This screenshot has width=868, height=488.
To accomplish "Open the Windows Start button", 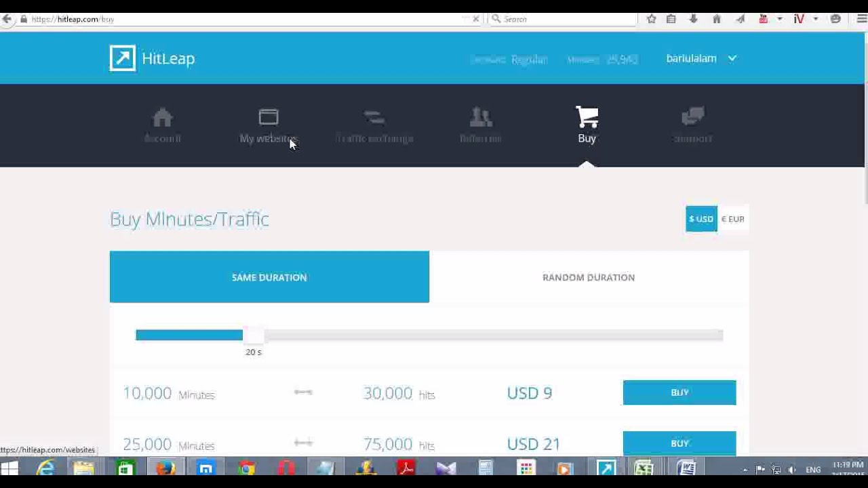I will [x=9, y=469].
